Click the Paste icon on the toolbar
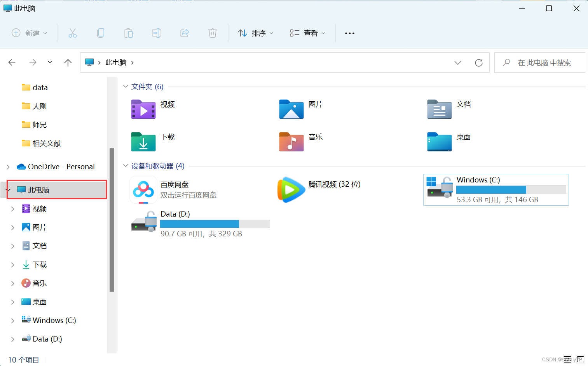Viewport: 588px width, 366px height. [x=129, y=33]
